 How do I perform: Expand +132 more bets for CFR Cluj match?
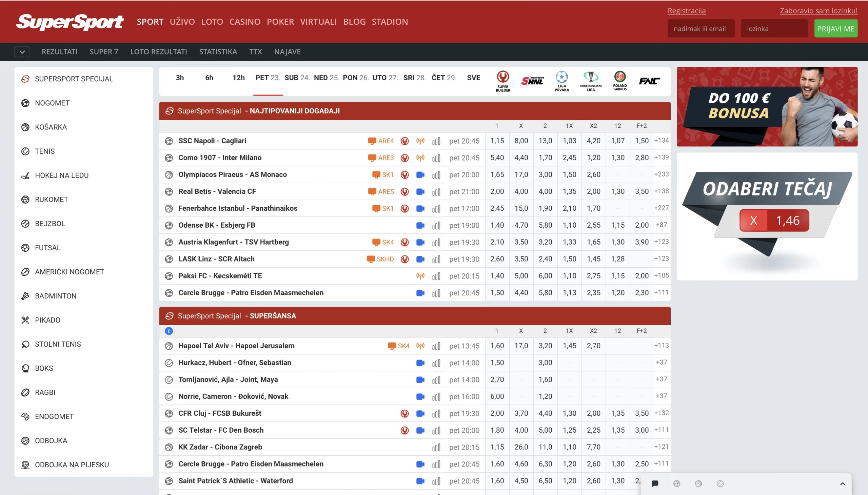[x=661, y=413]
